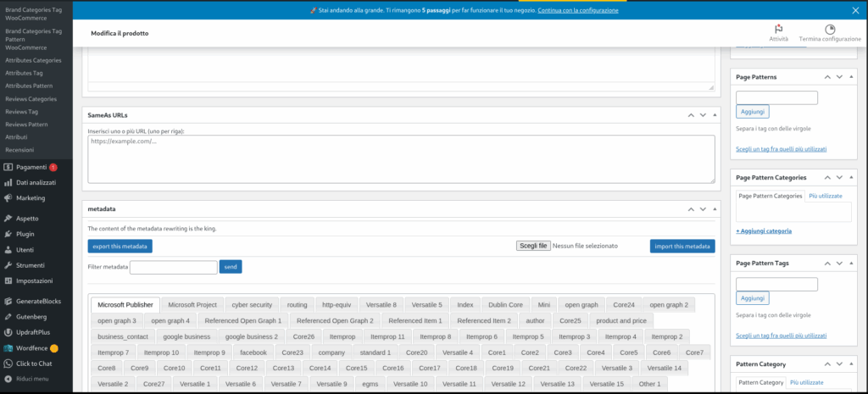Open Attributi submenu item
Viewport: 868px width, 394px height.
click(16, 137)
